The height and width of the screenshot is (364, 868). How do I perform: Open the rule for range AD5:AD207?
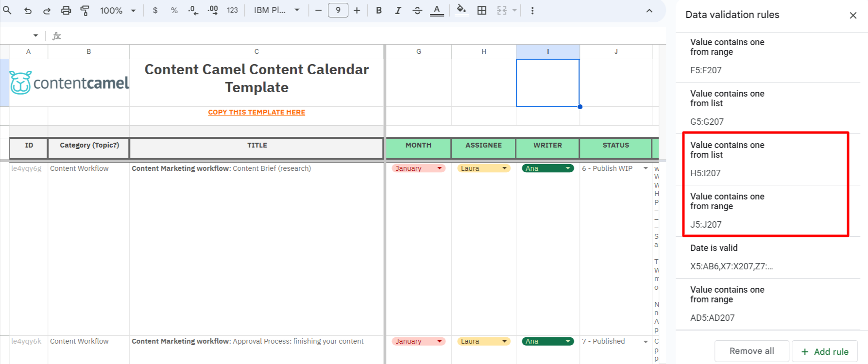point(768,304)
